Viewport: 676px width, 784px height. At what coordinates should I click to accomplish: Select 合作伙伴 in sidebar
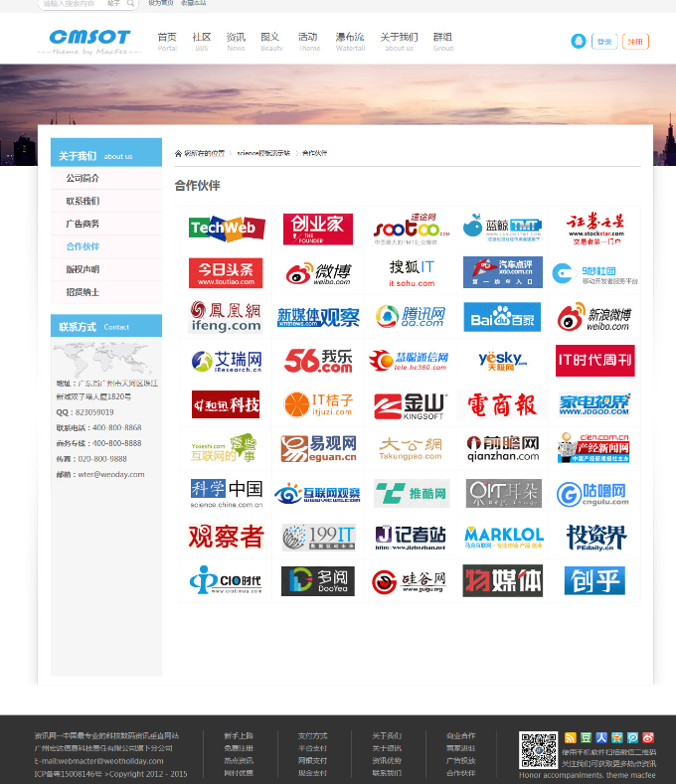(106, 246)
